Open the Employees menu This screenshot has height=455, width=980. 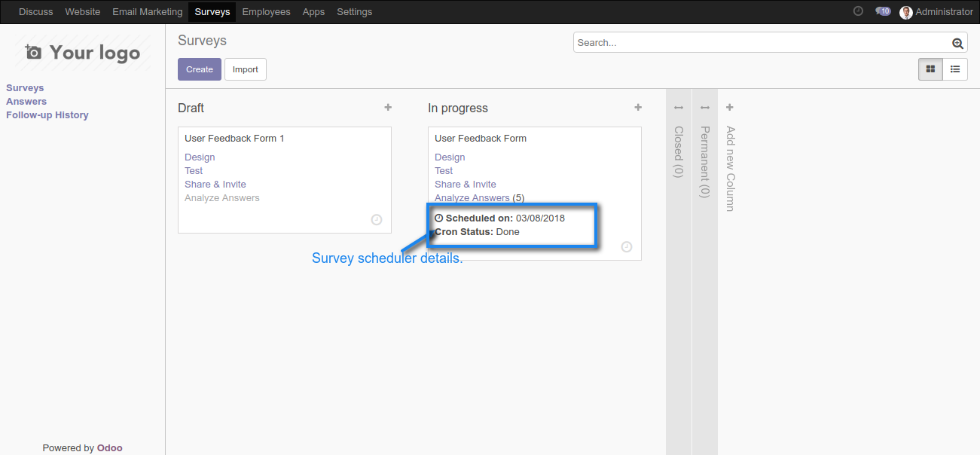tap(266, 12)
